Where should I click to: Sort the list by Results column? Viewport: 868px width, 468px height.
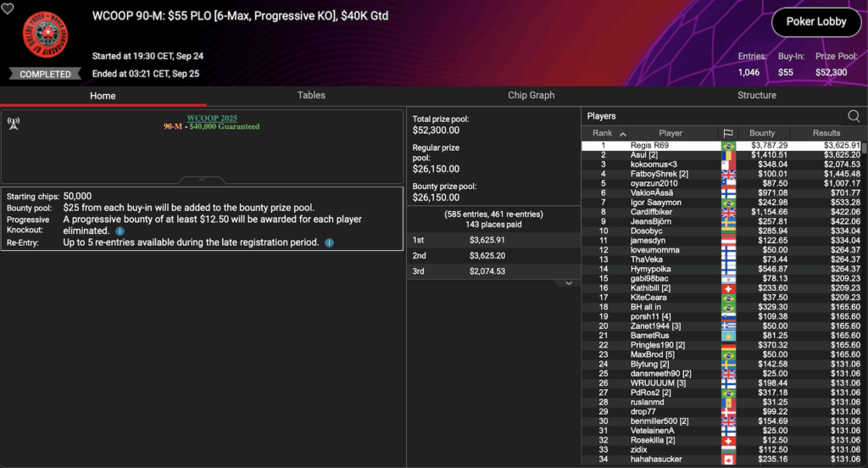[x=826, y=133]
